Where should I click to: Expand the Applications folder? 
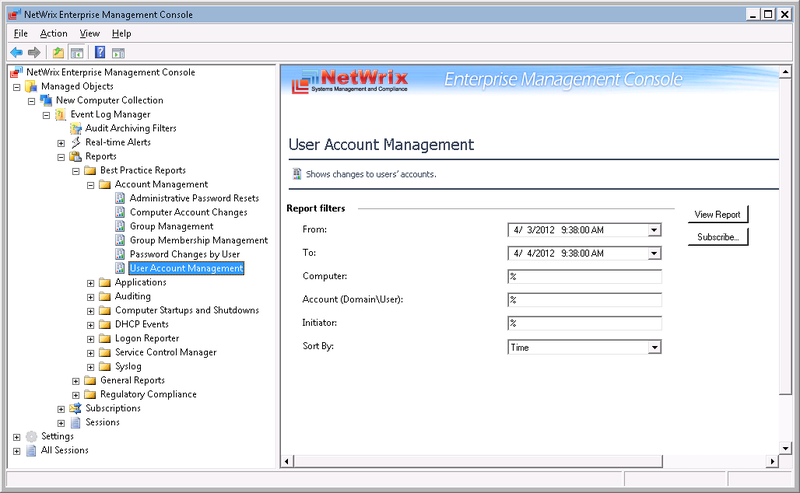pyautogui.click(x=91, y=283)
